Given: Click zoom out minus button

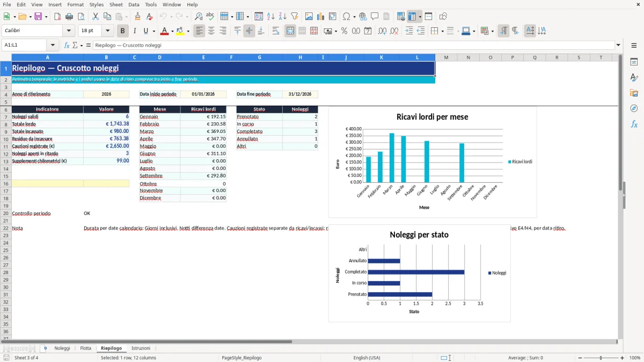Looking at the screenshot, I should coord(580,358).
